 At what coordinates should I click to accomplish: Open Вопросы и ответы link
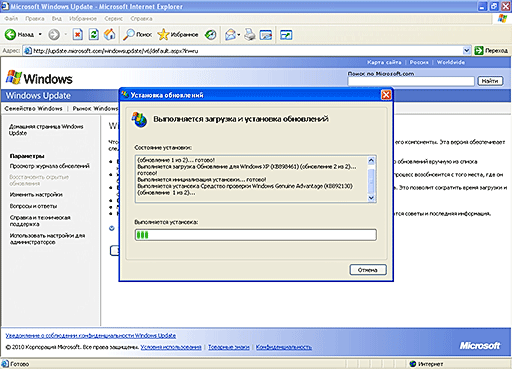(33, 206)
